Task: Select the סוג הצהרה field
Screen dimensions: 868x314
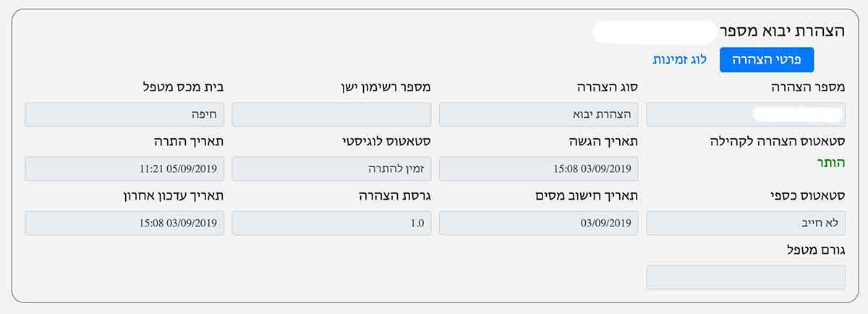Action: (x=538, y=114)
